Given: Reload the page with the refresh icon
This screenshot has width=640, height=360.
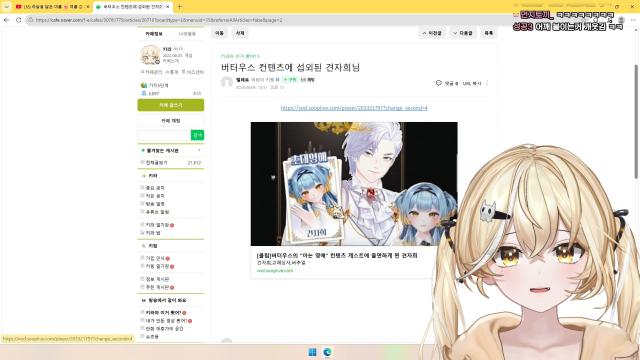Looking at the screenshot, I should (19, 20).
